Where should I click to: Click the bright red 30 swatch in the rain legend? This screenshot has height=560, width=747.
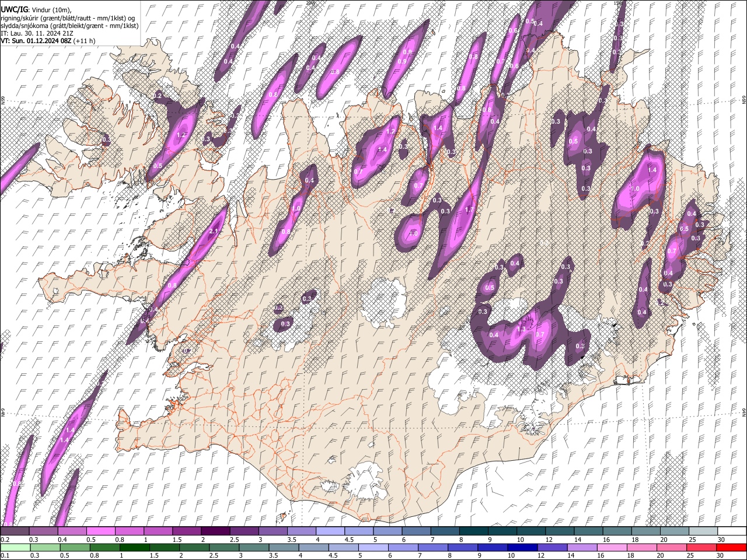pos(732,547)
